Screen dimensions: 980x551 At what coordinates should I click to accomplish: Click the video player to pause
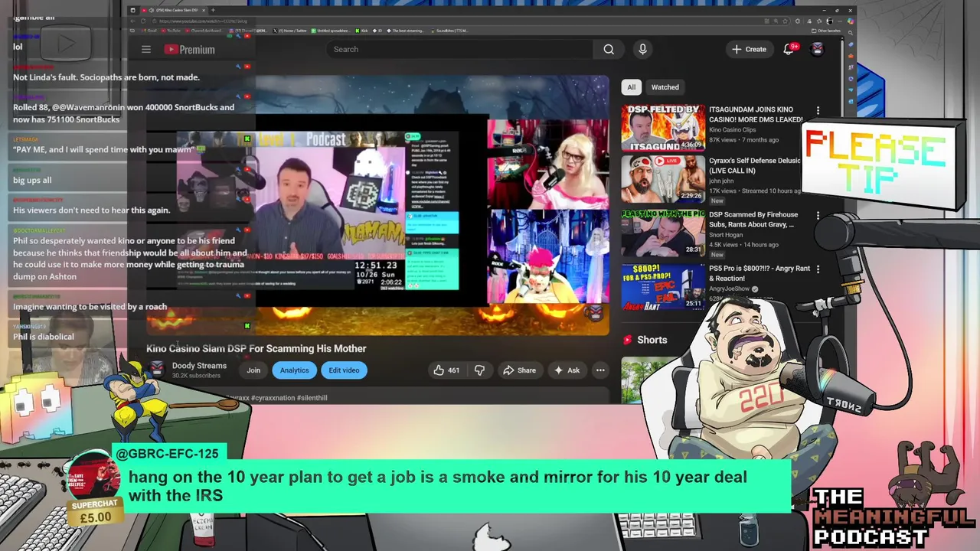377,205
